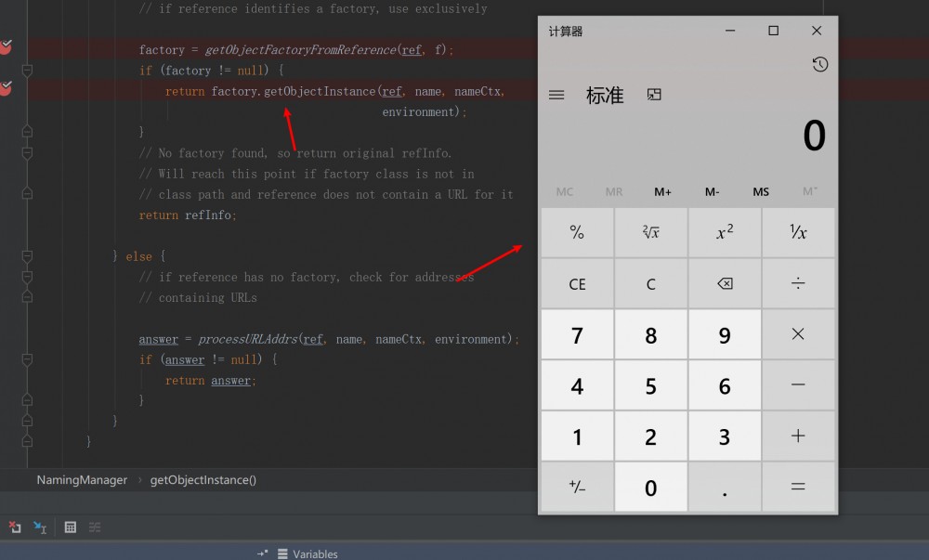
Task: Open the memory list dropdown
Action: (x=810, y=192)
